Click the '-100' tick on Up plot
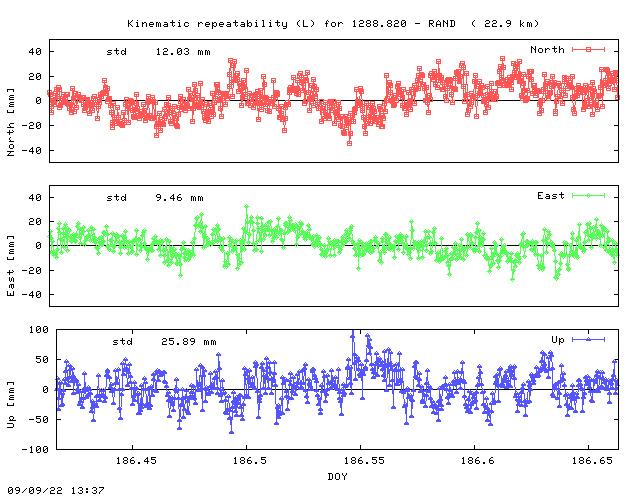The image size is (640, 496). tap(35, 449)
